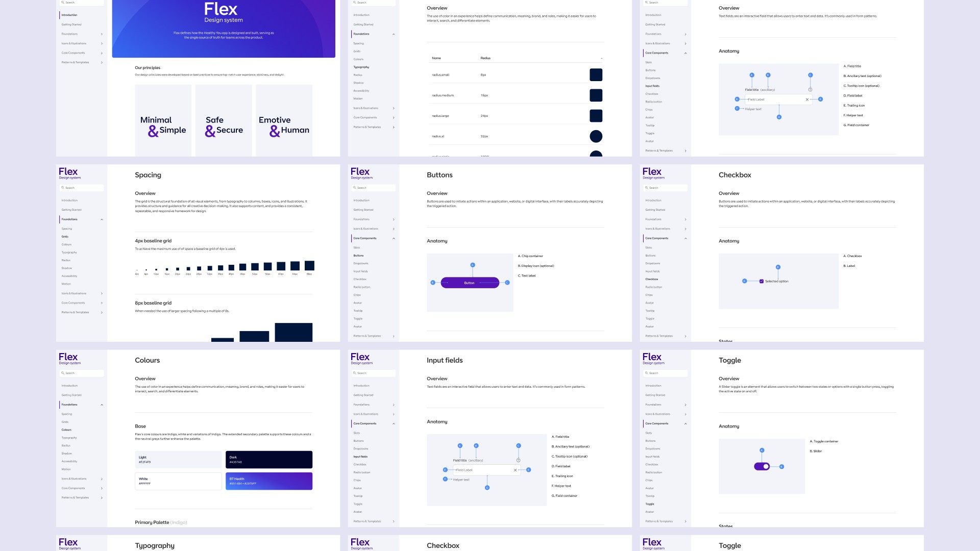Collapse Core Components on the Buttons page sidebar
The width and height of the screenshot is (980, 551).
pos(394,238)
